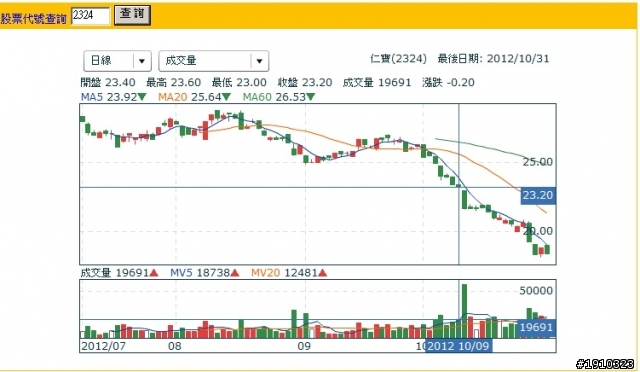The image size is (640, 372).
Task: Click the red triangle beside 成交量 19691
Action: tap(154, 273)
